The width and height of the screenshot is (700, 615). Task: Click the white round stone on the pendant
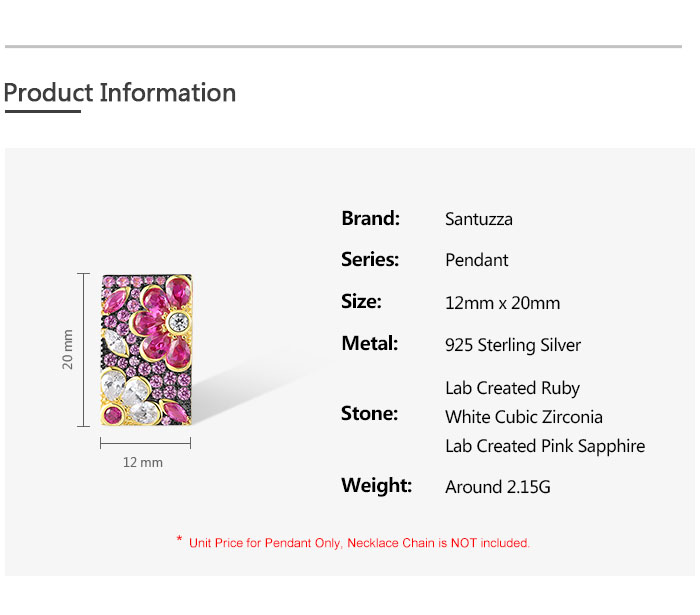[179, 321]
